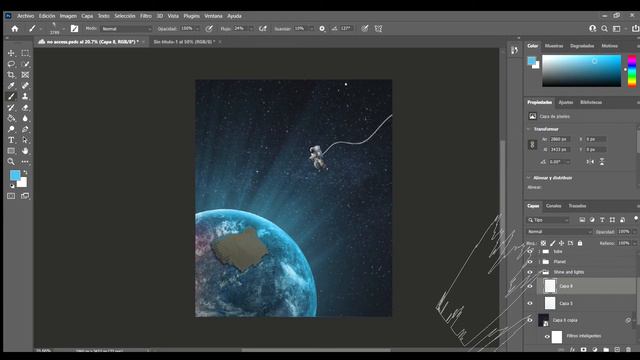Add layer style fx icon
Viewport: 640px width, 360px height.
pyautogui.click(x=572, y=350)
